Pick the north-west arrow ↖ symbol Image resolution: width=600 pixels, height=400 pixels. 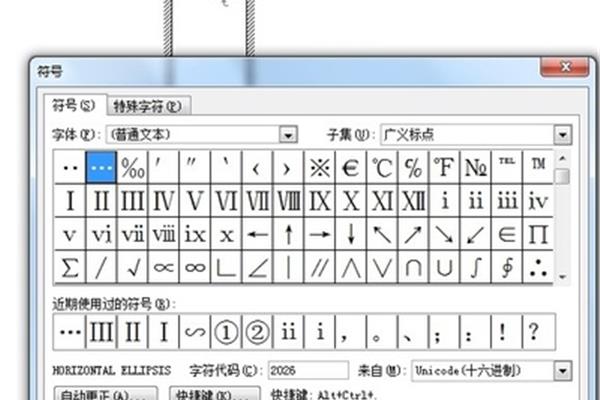click(x=382, y=234)
